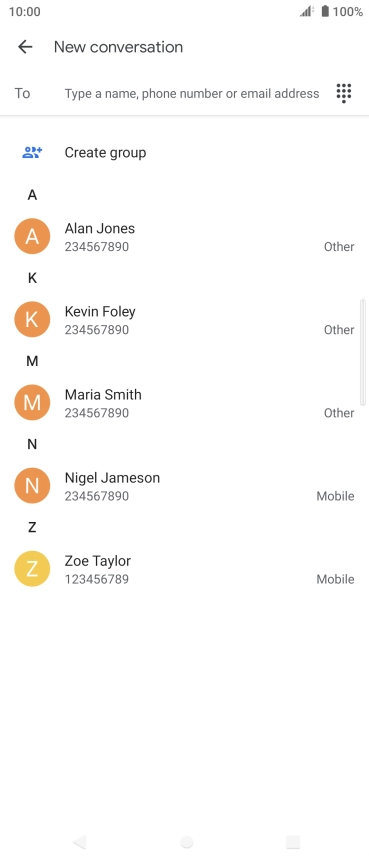This screenshot has height=862, width=369.
Task: Click the contact list scrollbar
Action: click(x=362, y=352)
